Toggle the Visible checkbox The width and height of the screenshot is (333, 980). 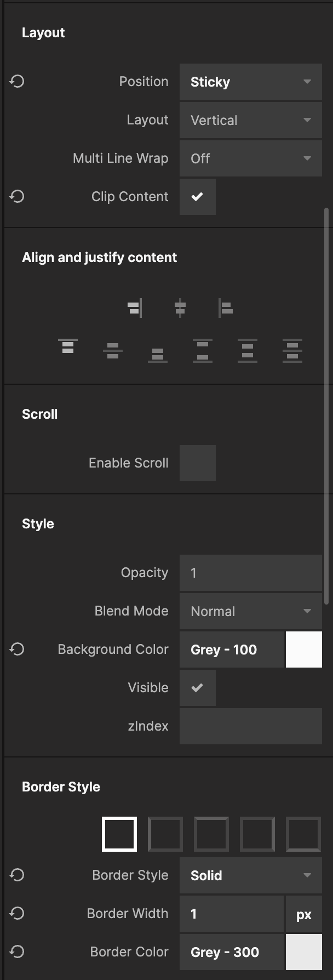pos(197,688)
